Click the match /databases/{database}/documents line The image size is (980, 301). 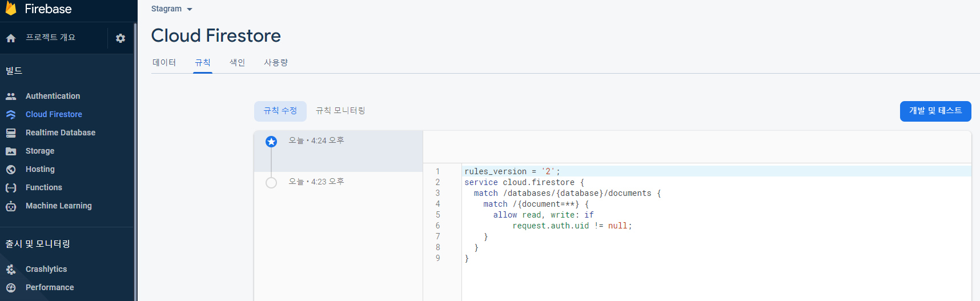point(567,193)
